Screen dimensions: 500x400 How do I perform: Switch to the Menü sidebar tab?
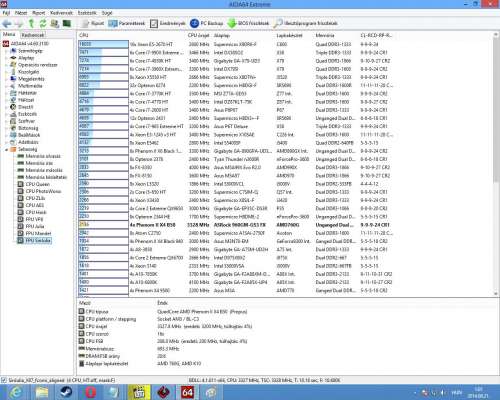(9, 34)
